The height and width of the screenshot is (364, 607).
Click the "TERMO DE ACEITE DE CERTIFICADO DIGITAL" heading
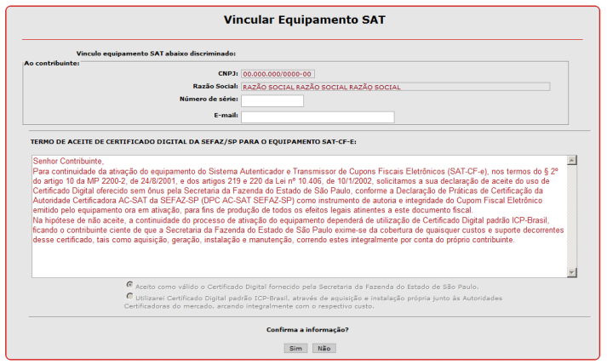tap(193, 141)
